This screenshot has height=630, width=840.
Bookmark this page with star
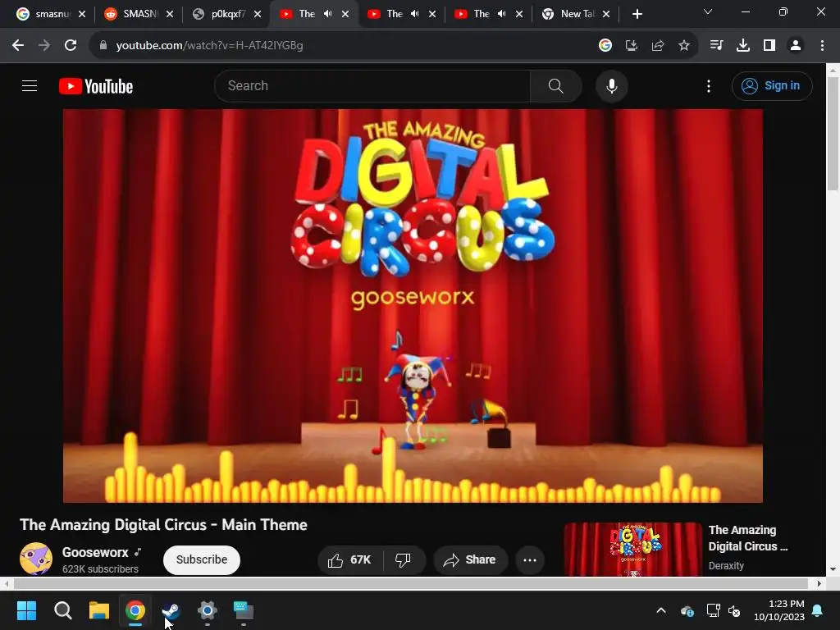684,46
